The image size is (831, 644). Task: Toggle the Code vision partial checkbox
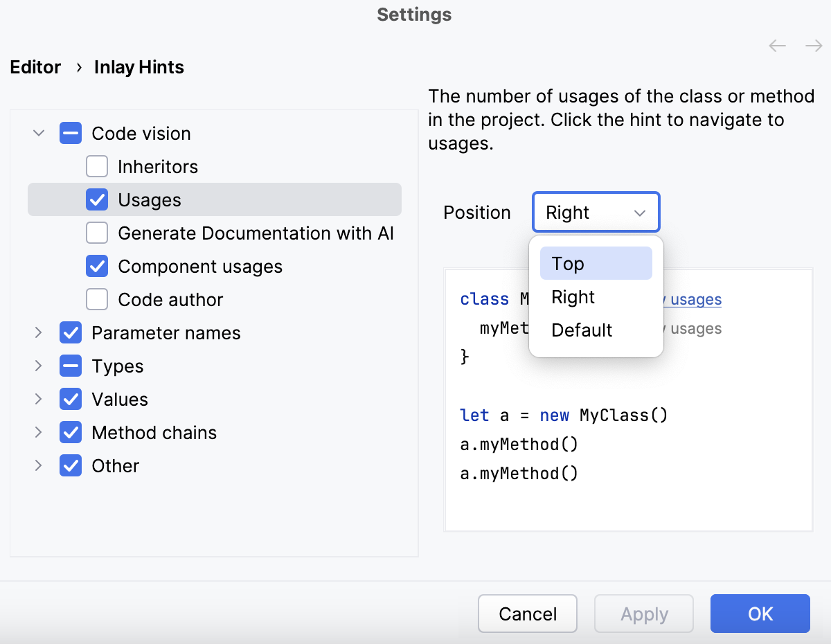(71, 133)
